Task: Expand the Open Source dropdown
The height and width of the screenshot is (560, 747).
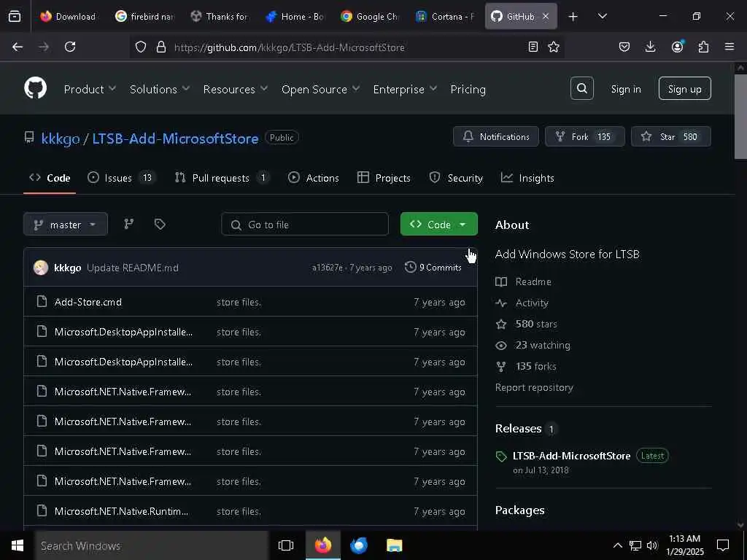Action: tap(320, 89)
